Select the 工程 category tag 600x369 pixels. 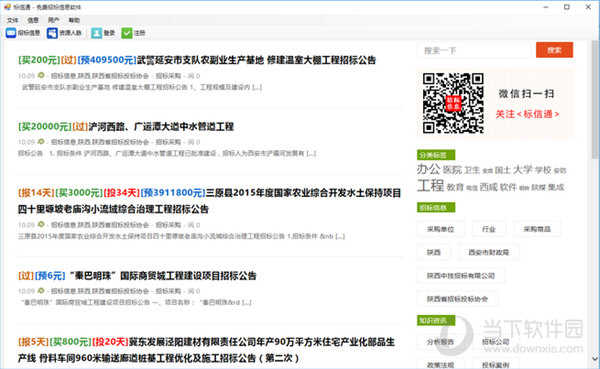pos(430,186)
